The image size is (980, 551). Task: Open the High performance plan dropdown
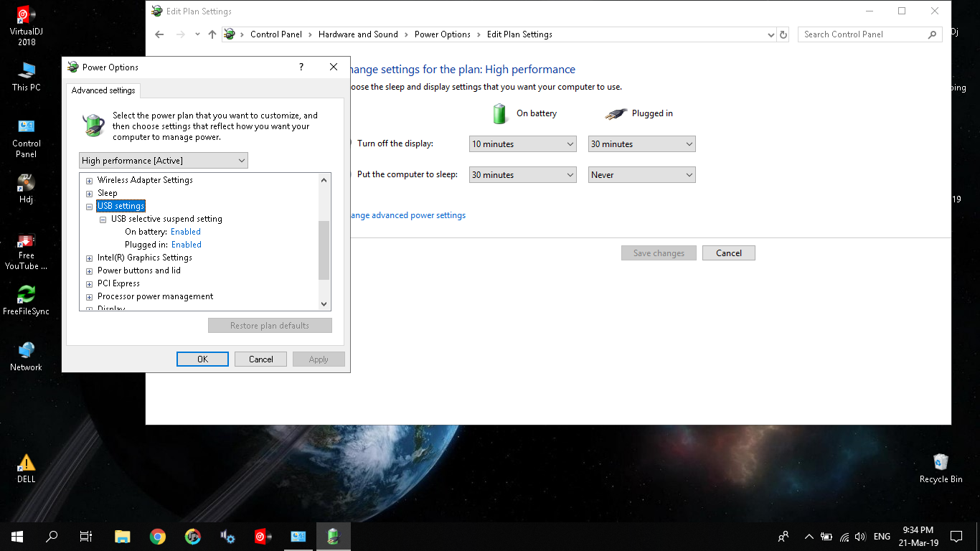coord(164,161)
